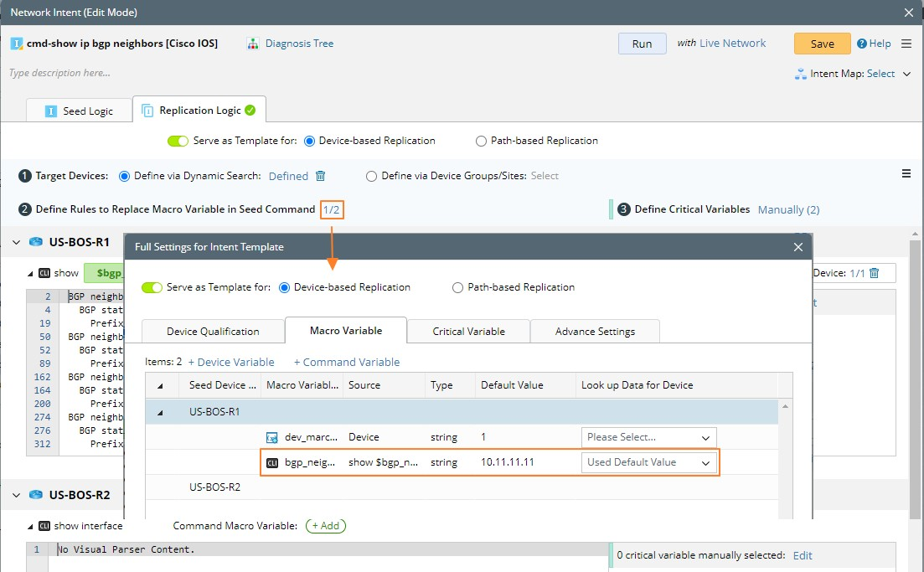The width and height of the screenshot is (924, 572).
Task: Toggle Serve as Template switch in dialog
Action: point(152,287)
